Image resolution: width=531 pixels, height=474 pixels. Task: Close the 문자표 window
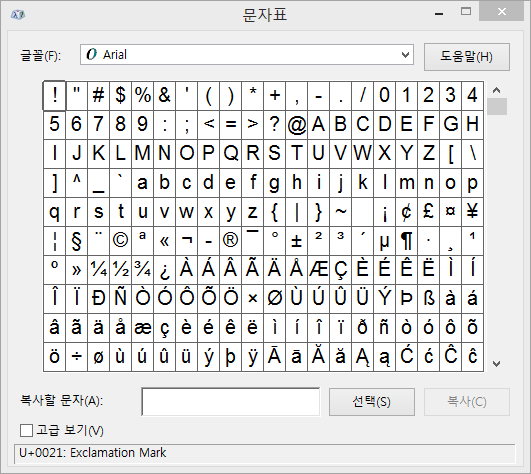coord(502,12)
